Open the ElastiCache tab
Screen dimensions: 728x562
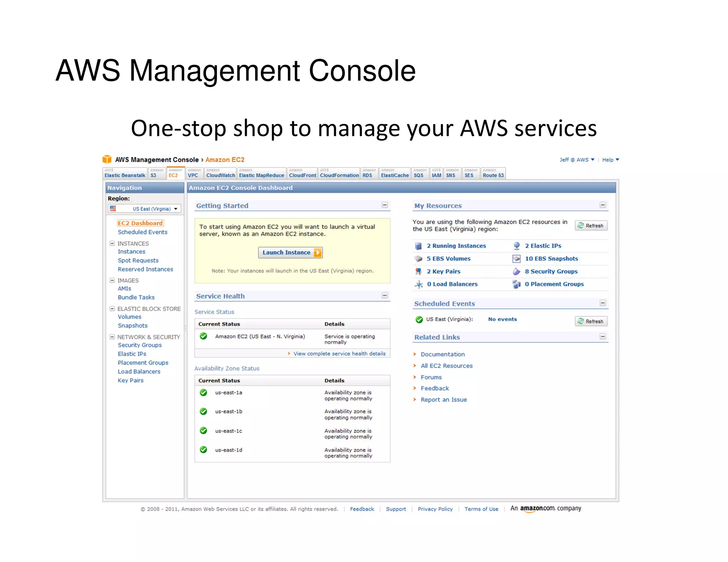click(x=395, y=173)
